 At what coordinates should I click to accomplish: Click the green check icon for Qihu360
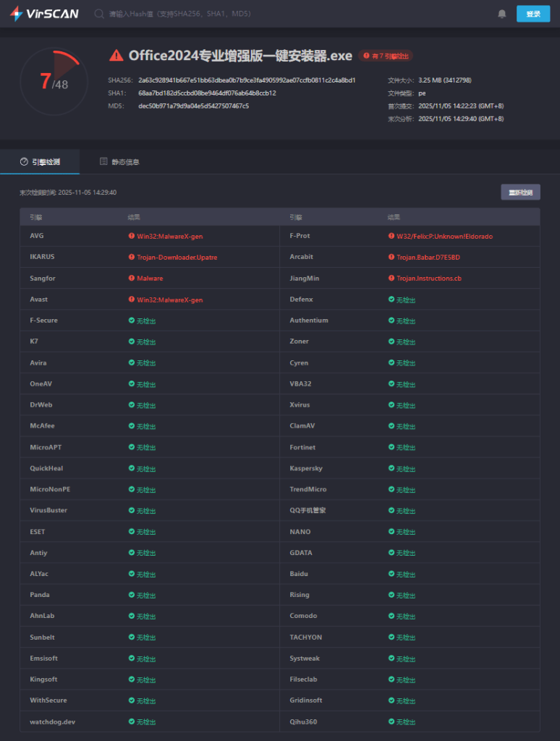tap(391, 721)
